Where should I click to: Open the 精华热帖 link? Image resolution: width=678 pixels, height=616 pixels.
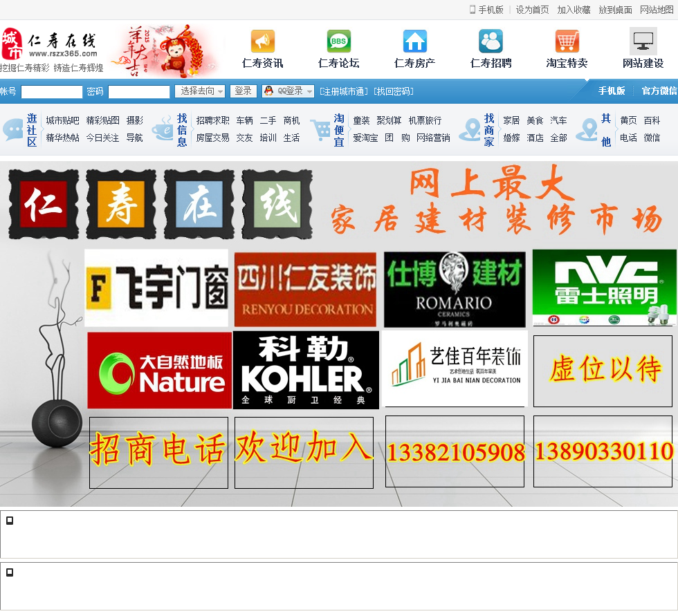[x=63, y=138]
